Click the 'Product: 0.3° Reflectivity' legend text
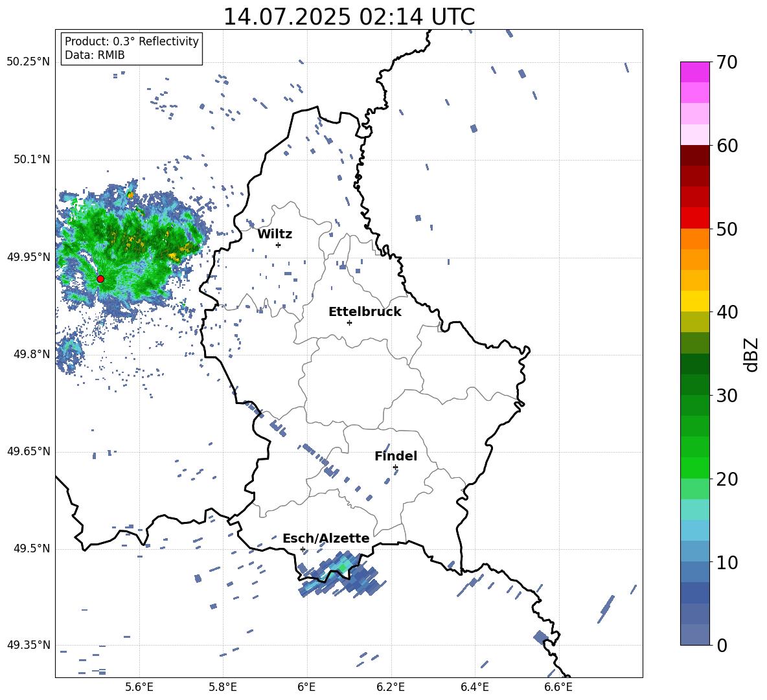The height and width of the screenshot is (700, 767). tap(132, 41)
